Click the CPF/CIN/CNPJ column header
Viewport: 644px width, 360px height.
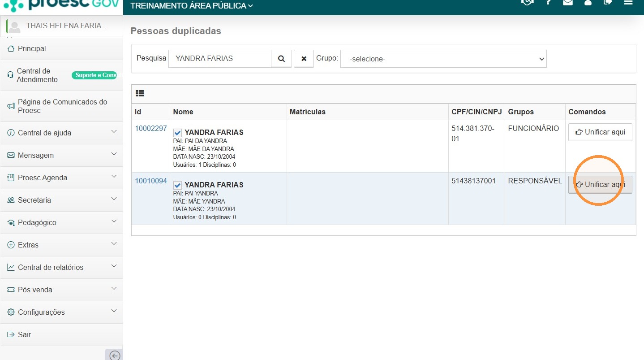click(x=477, y=112)
